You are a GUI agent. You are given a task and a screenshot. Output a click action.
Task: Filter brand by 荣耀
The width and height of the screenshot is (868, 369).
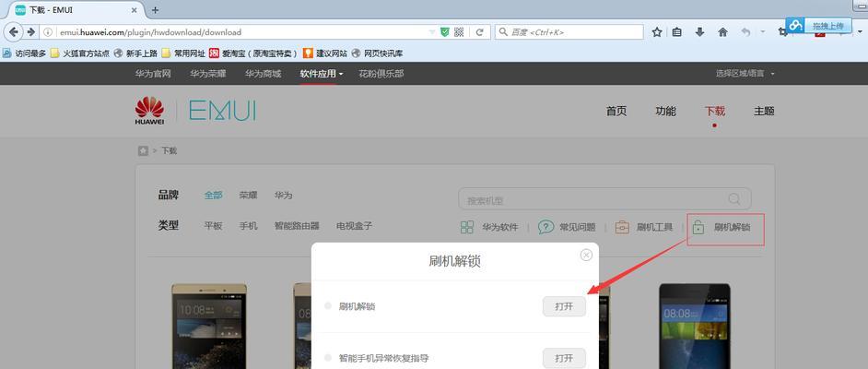(248, 196)
